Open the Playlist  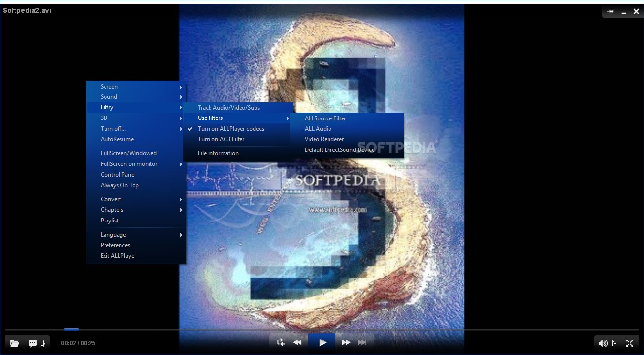[x=136, y=221]
